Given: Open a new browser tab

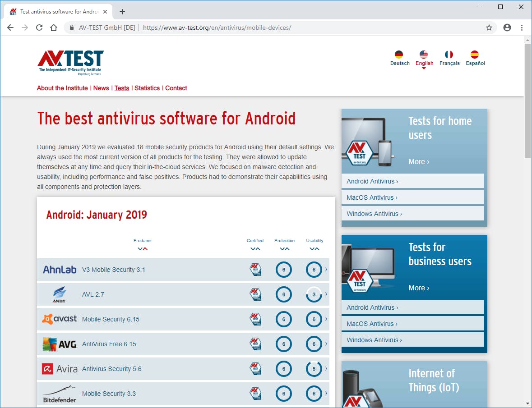Looking at the screenshot, I should pyautogui.click(x=122, y=12).
